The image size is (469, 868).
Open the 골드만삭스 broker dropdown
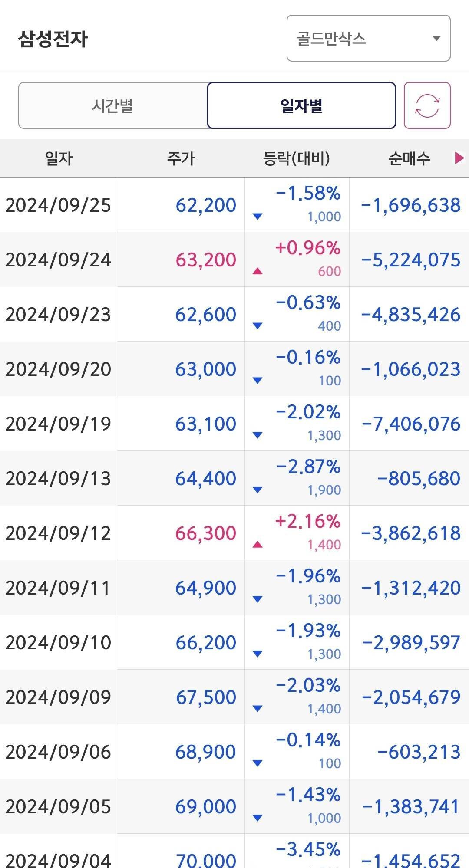coord(368,39)
